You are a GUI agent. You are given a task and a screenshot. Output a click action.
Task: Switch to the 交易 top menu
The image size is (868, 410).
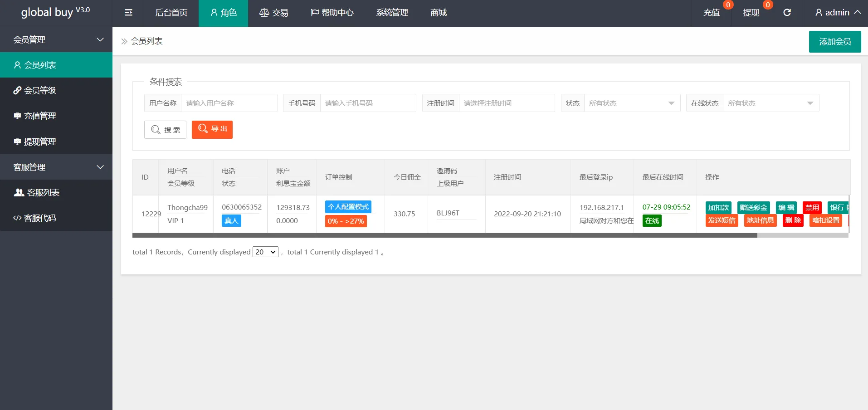[x=273, y=13]
